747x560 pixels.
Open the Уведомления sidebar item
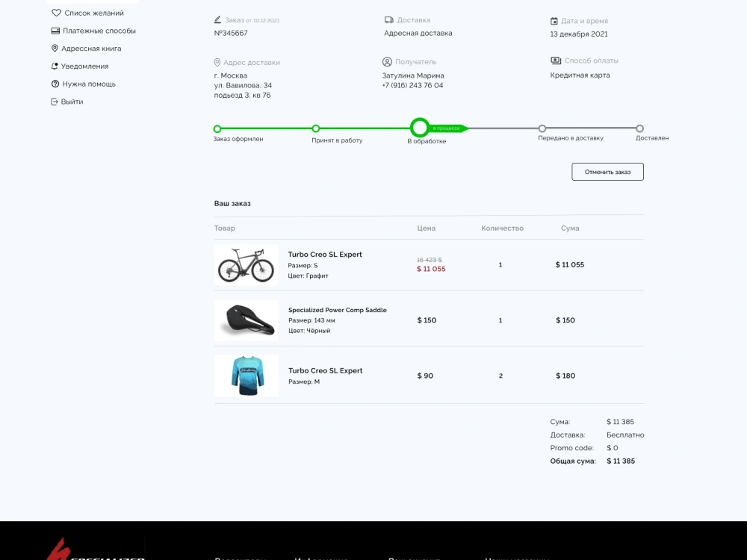(x=85, y=66)
